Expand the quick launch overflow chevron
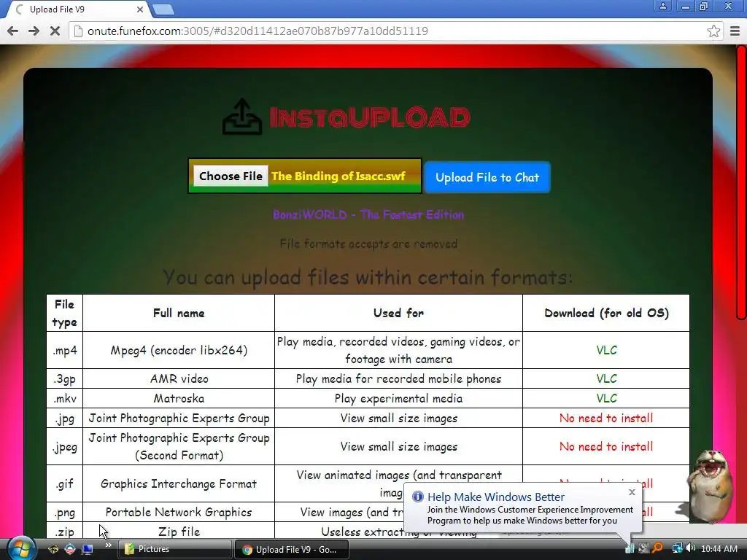 pyautogui.click(x=108, y=545)
